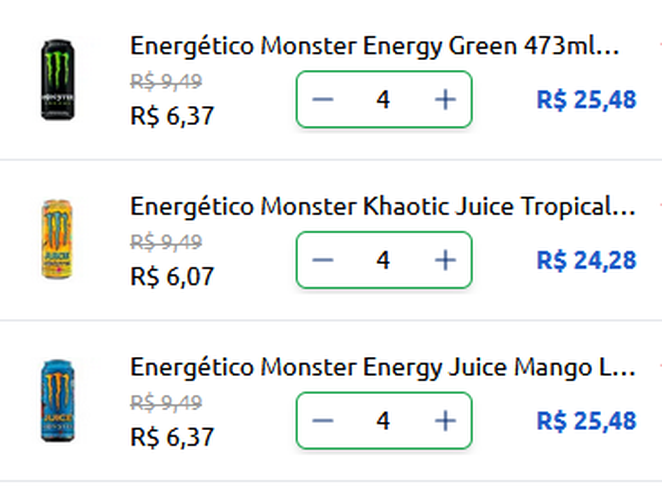Click the quantity field for Khaotic Juice Tropical
Screen dimensions: 662x500
click(x=383, y=260)
